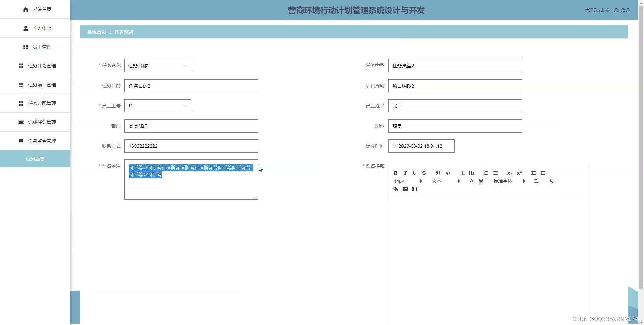
Task: Focus the 员工姓名 input field
Action: tap(455, 106)
